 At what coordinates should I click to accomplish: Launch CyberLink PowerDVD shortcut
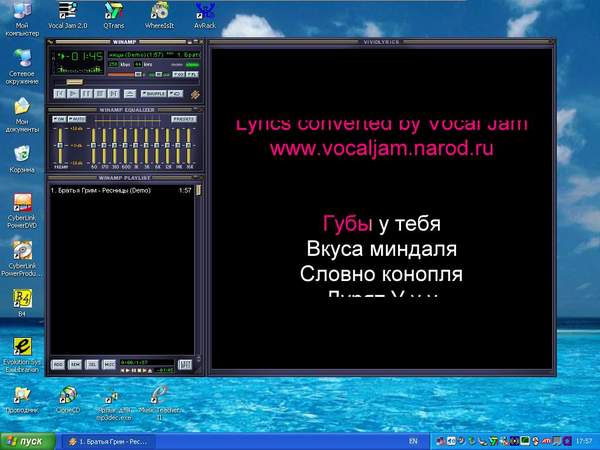[x=22, y=211]
